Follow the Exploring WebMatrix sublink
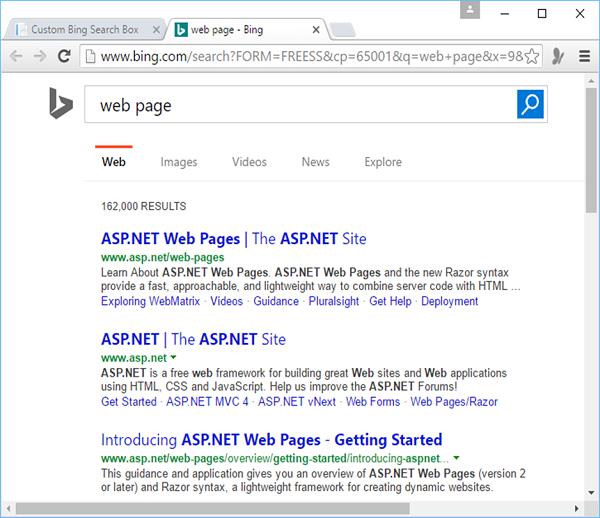This screenshot has width=600, height=518. click(150, 301)
